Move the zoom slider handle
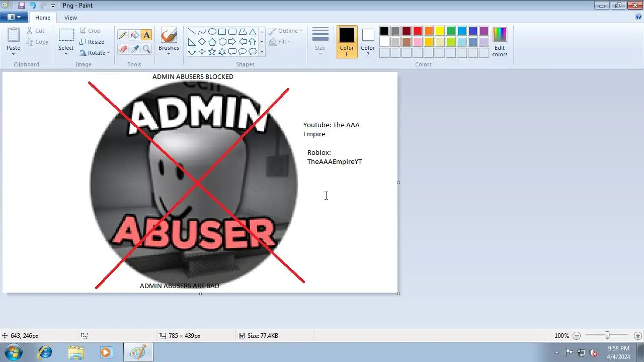This screenshot has height=362, width=644. [x=607, y=335]
